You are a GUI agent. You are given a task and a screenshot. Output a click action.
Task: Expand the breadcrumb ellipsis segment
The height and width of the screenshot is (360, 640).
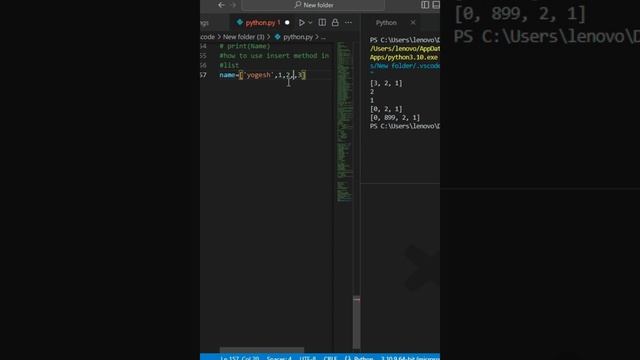pyautogui.click(x=323, y=37)
